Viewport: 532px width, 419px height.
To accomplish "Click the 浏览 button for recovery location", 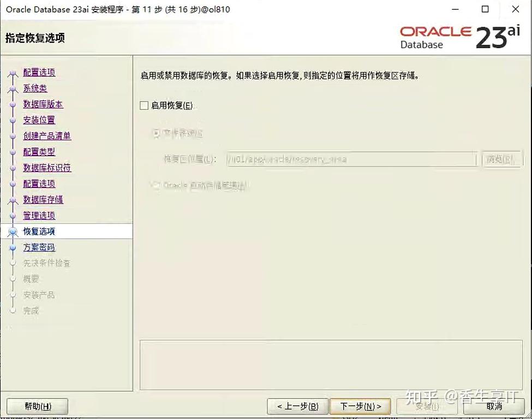I will [x=501, y=158].
